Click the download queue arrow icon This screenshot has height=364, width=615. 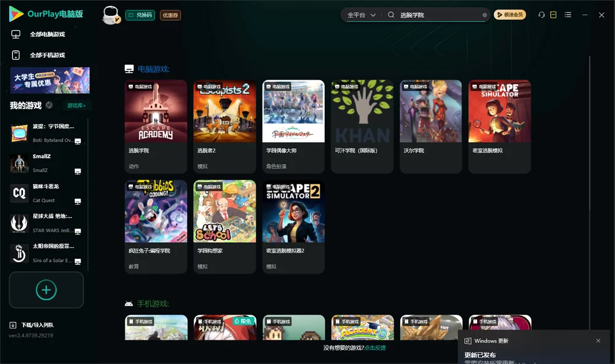point(13,325)
